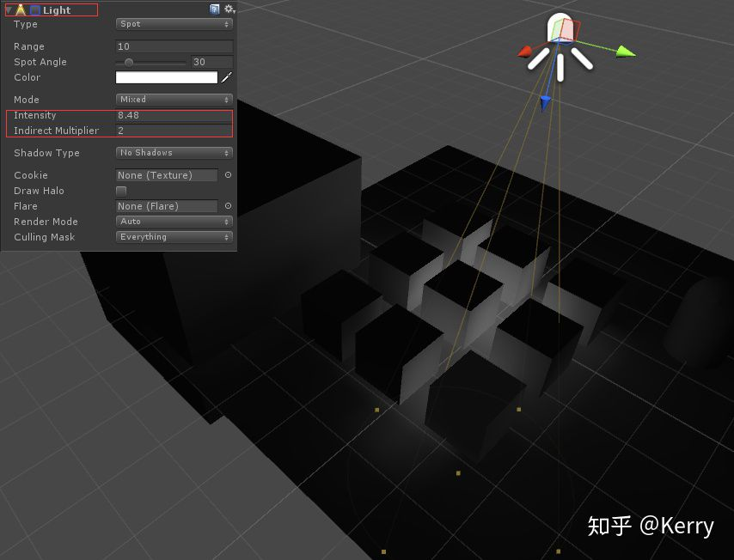Click the green Y axis gizmo arrow

pyautogui.click(x=624, y=53)
